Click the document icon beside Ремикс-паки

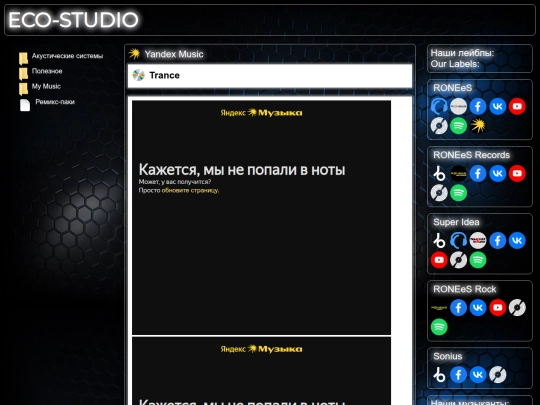click(x=25, y=105)
